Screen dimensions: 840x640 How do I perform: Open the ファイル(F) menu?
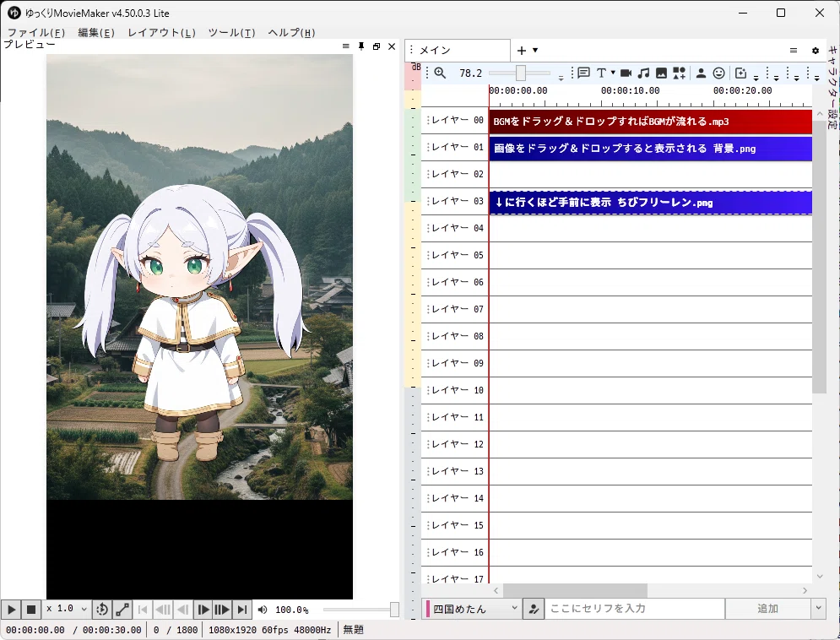click(x=36, y=33)
